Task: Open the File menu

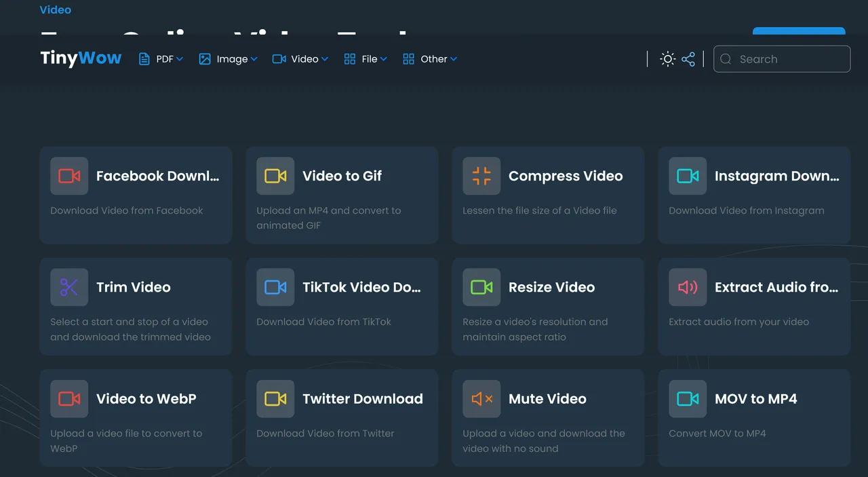Action: 366,59
